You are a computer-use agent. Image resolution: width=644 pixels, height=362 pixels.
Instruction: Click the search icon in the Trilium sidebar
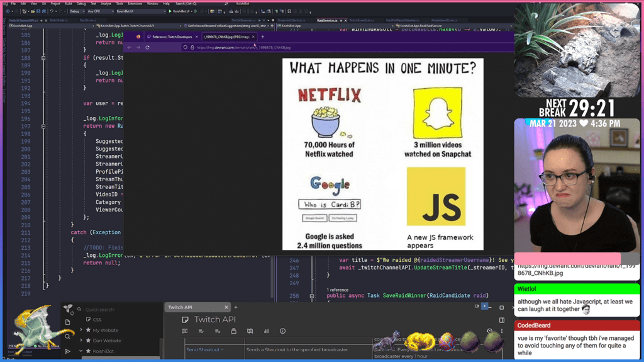[x=68, y=336]
